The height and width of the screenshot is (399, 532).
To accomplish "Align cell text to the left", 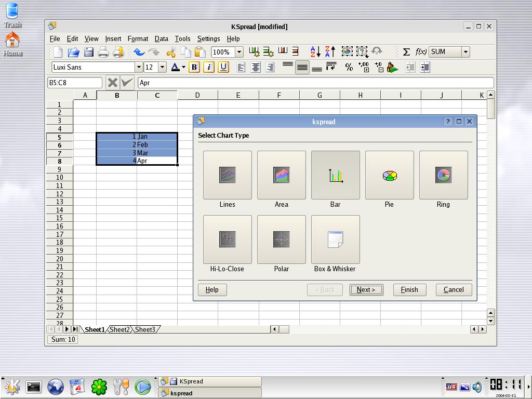I will [x=241, y=67].
